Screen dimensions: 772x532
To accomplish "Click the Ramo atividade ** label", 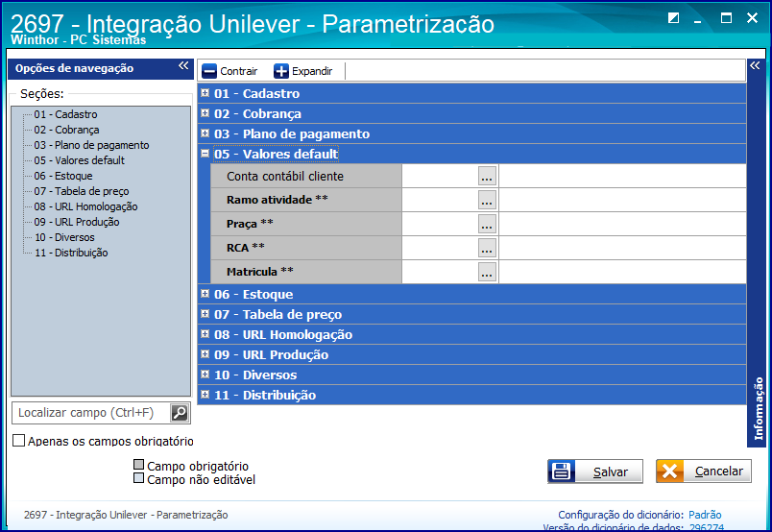I will (277, 200).
